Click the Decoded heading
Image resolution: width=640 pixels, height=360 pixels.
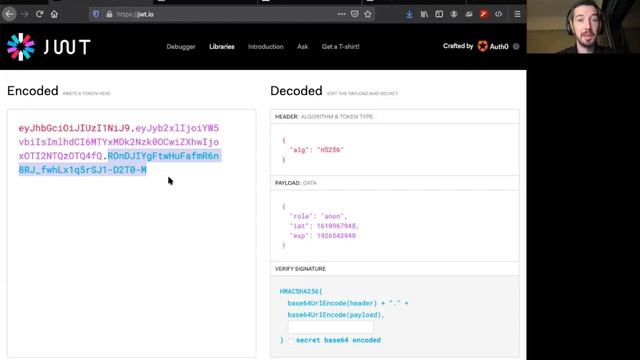[296, 91]
